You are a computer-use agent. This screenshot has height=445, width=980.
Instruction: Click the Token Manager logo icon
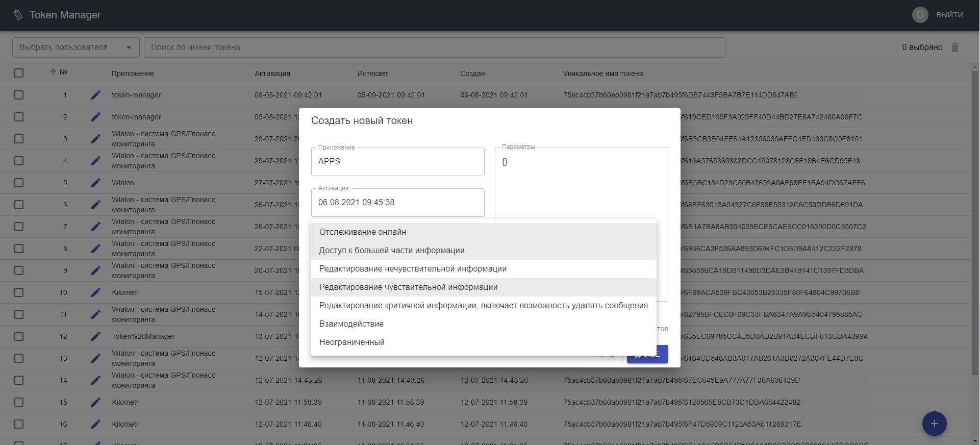pos(18,15)
